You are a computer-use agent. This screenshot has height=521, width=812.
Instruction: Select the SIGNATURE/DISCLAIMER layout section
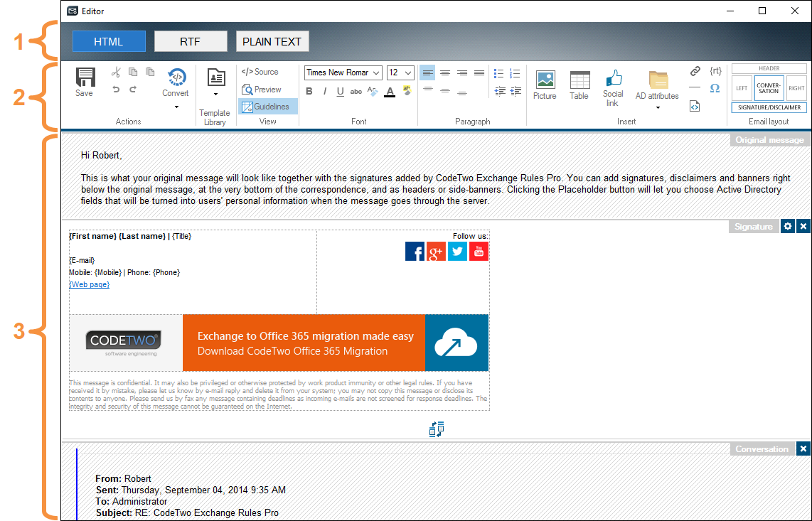(769, 107)
